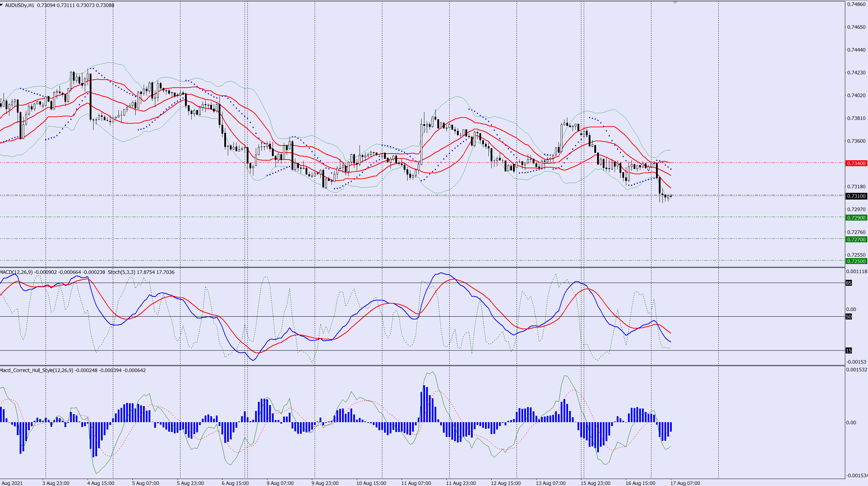
Task: Click the 15 level label in oscillator
Action: pyautogui.click(x=849, y=351)
